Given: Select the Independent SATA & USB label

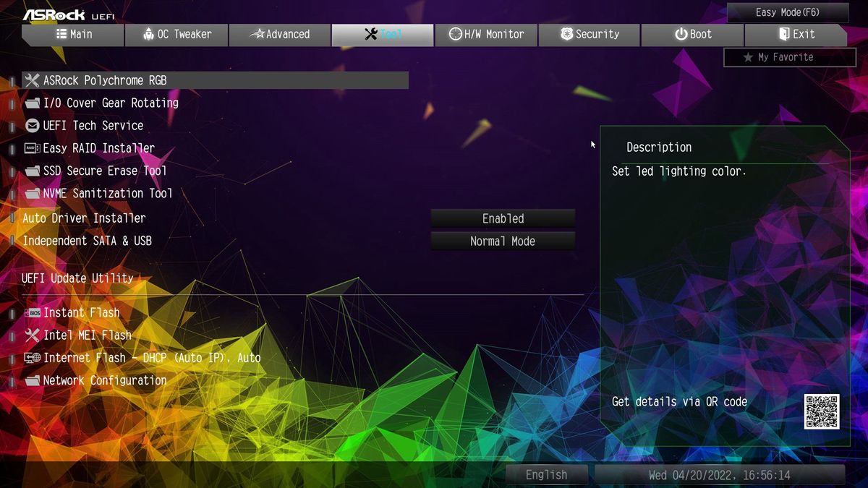Looking at the screenshot, I should point(87,241).
